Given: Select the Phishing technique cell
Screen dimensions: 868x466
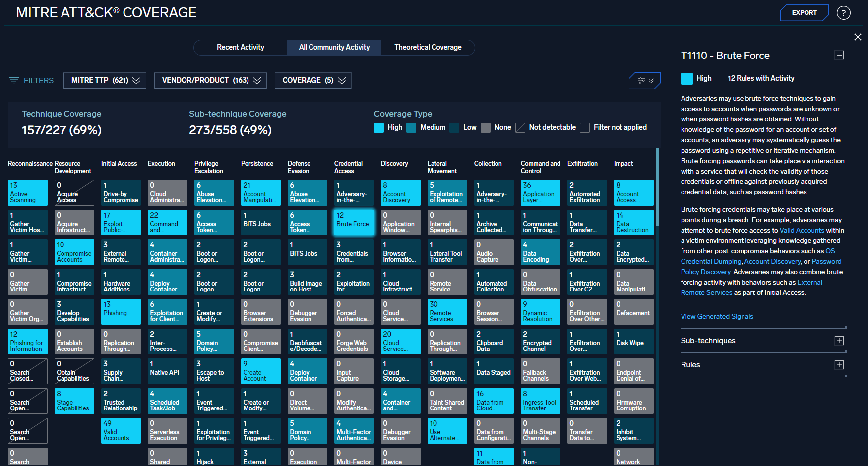Looking at the screenshot, I should (x=121, y=312).
